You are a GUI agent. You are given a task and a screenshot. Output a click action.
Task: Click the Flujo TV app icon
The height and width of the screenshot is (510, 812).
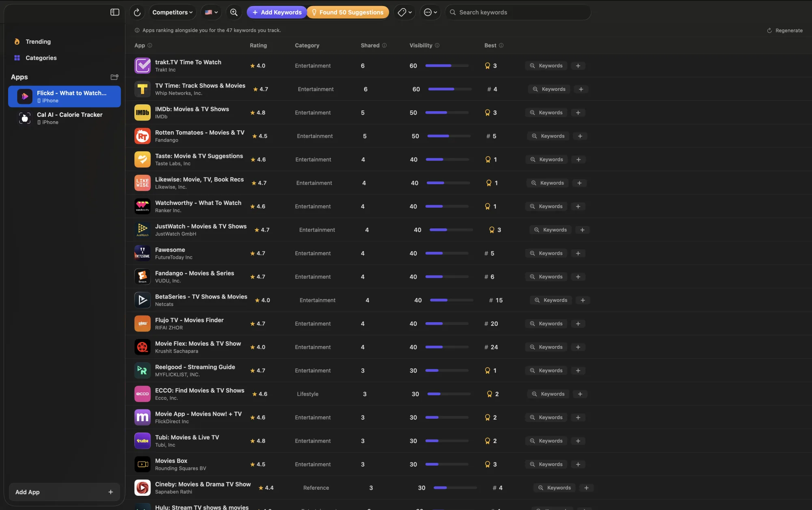[143, 323]
